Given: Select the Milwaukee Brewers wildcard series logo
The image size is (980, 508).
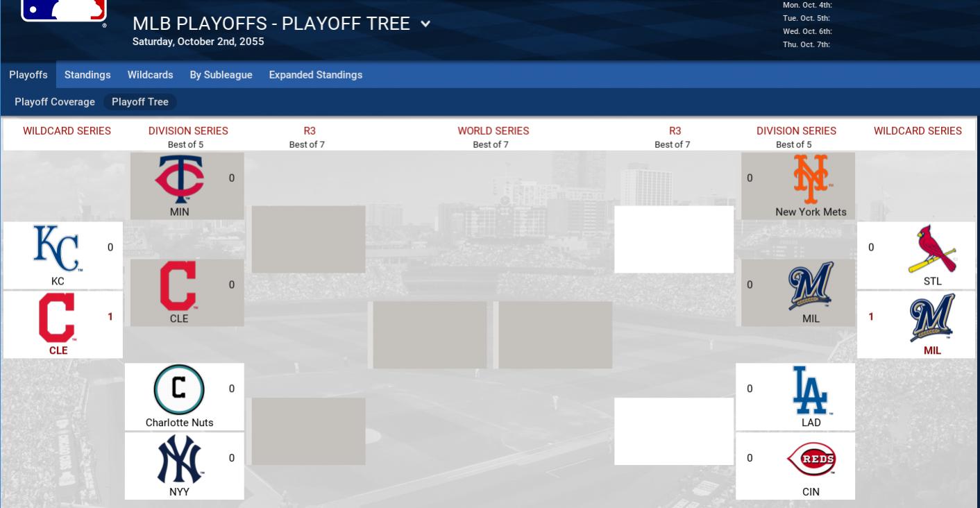Looking at the screenshot, I should coord(932,318).
